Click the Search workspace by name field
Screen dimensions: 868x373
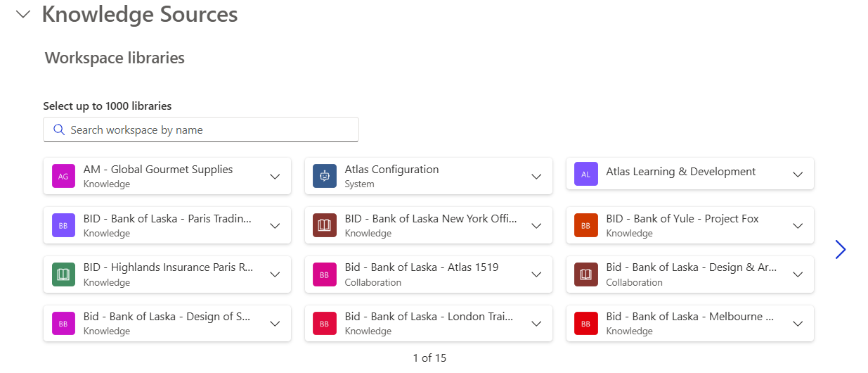pos(211,129)
